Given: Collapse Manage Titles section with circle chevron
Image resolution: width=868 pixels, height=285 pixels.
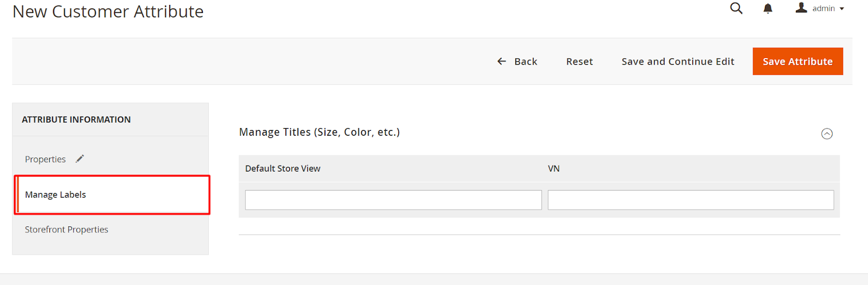Looking at the screenshot, I should click(827, 134).
